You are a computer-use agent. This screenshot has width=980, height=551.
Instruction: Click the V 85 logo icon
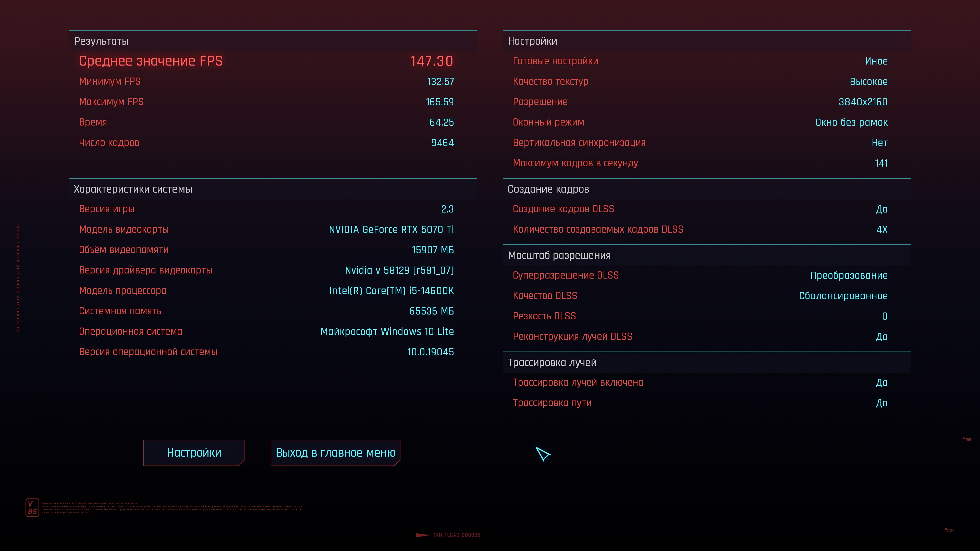(32, 508)
